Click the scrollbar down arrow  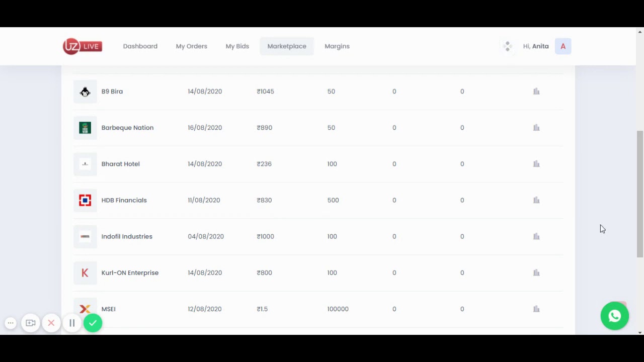640,332
